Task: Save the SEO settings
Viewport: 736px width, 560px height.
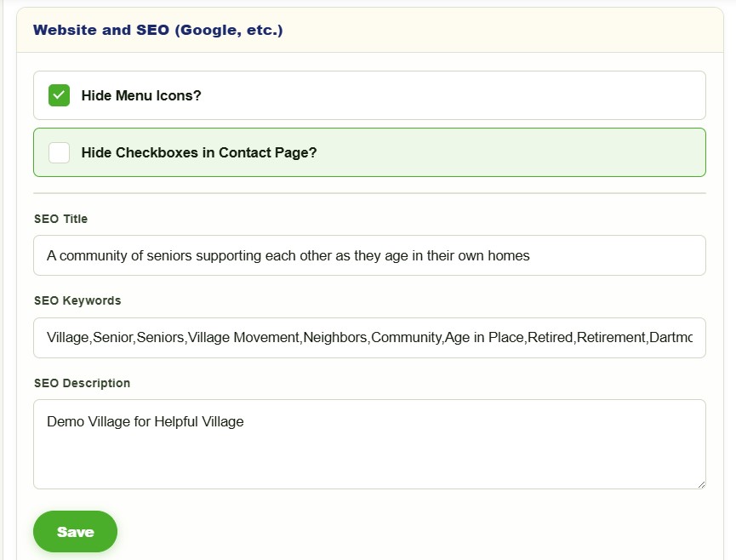Action: (x=75, y=531)
